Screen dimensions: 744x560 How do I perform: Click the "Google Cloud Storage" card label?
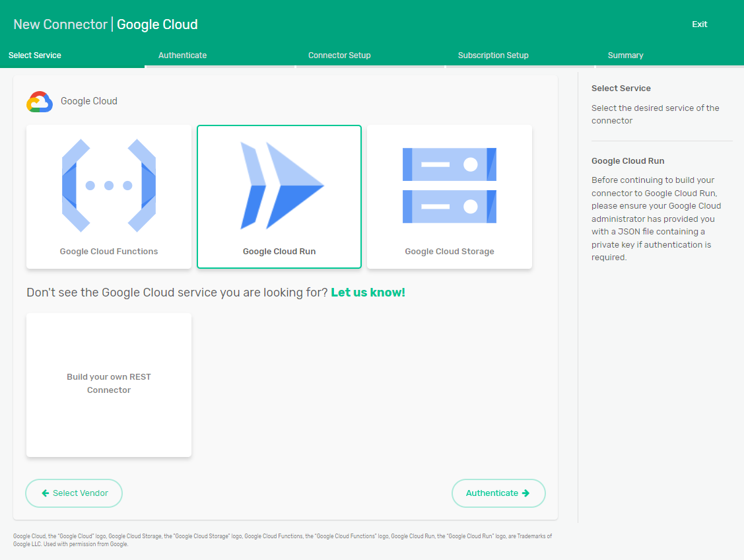coord(450,252)
